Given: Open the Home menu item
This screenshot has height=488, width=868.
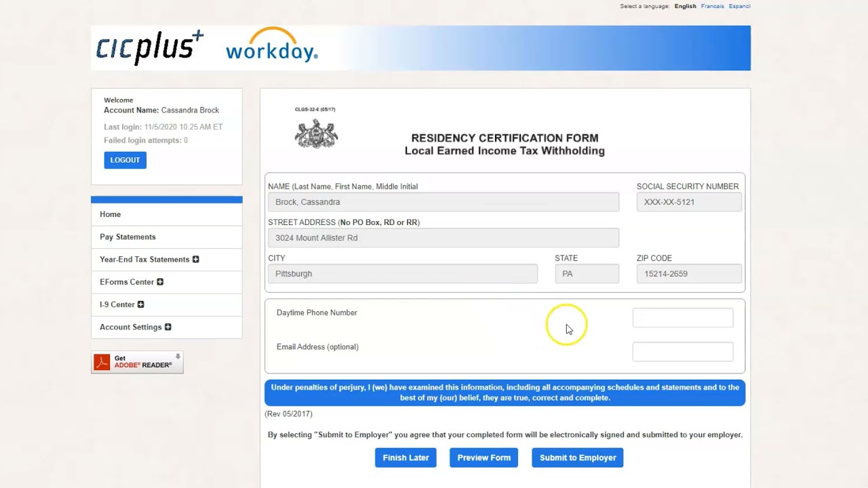Looking at the screenshot, I should pyautogui.click(x=167, y=214).
